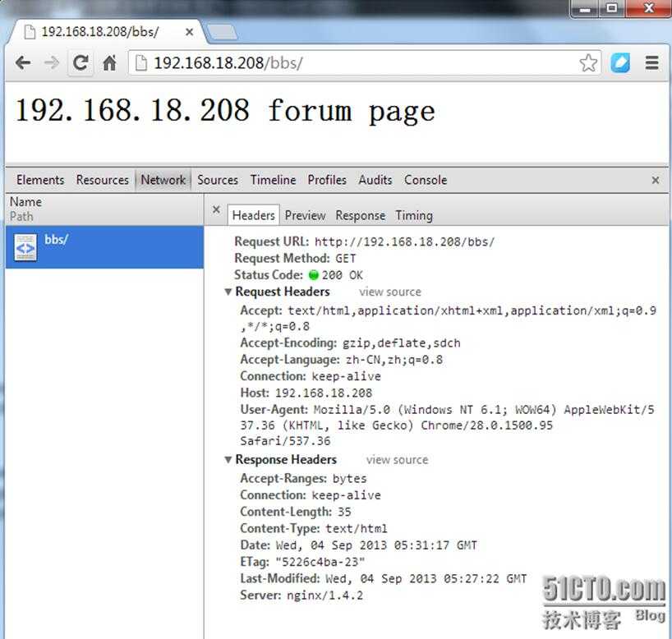The image size is (672, 639).
Task: Select the bbs/ request row
Action: (104, 247)
